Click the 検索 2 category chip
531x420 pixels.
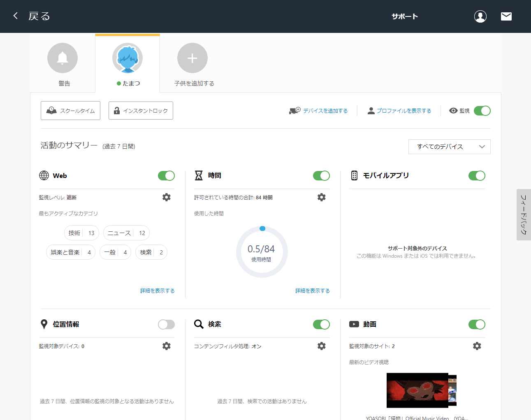(x=151, y=252)
